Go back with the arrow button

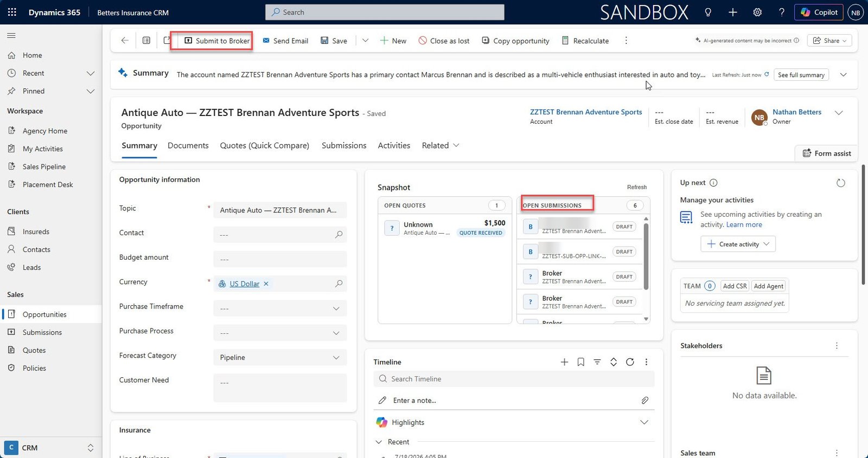125,41
